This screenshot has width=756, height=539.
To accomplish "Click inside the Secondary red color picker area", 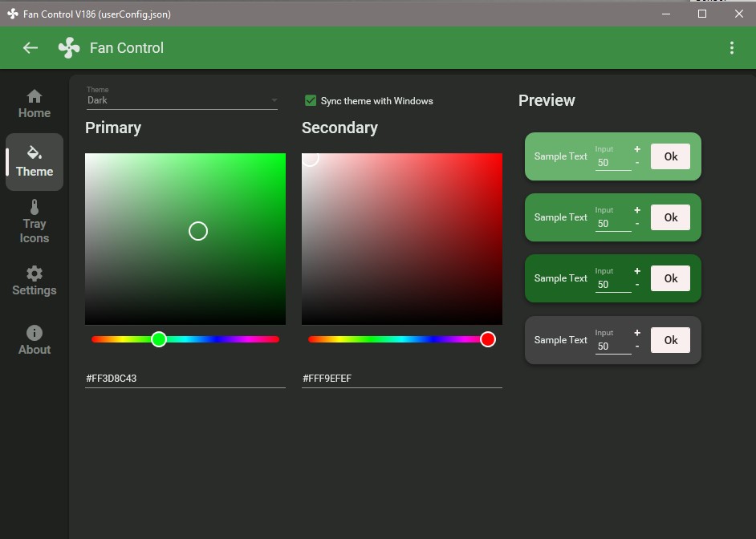I will coord(401,239).
